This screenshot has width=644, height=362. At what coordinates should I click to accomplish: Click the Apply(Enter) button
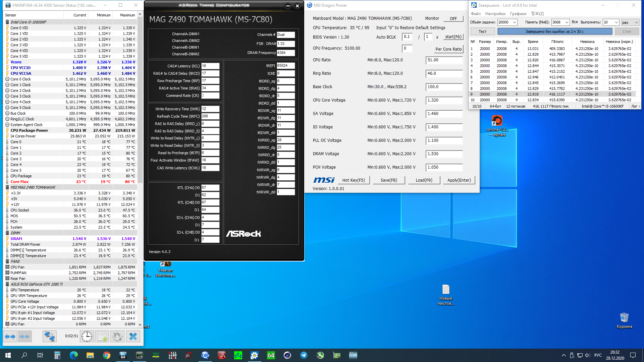(x=459, y=180)
